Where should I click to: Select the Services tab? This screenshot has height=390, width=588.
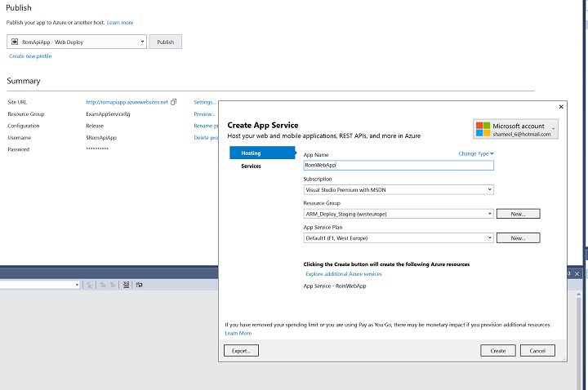251,166
